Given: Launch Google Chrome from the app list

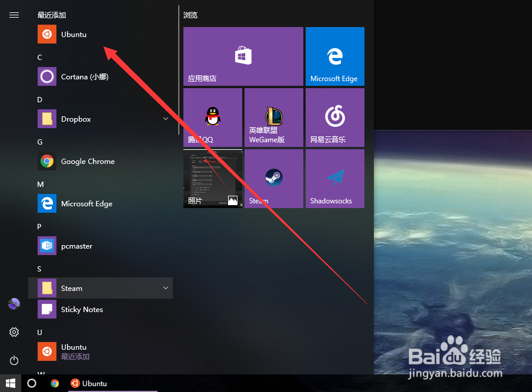Looking at the screenshot, I should pyautogui.click(x=101, y=162).
